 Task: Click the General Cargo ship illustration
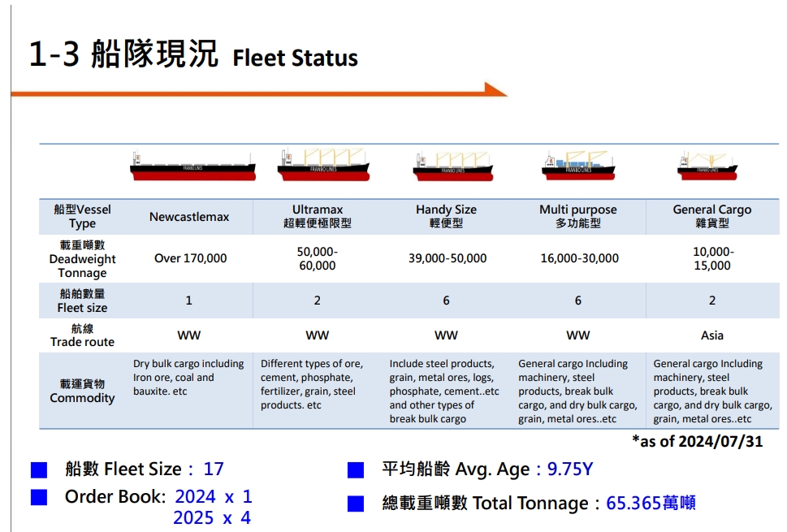coord(707,166)
